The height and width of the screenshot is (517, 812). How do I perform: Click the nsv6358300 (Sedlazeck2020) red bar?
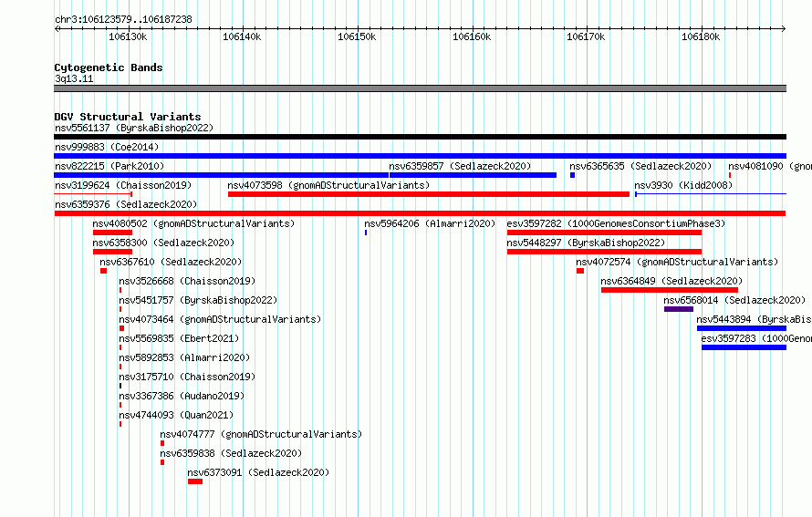coord(112,252)
